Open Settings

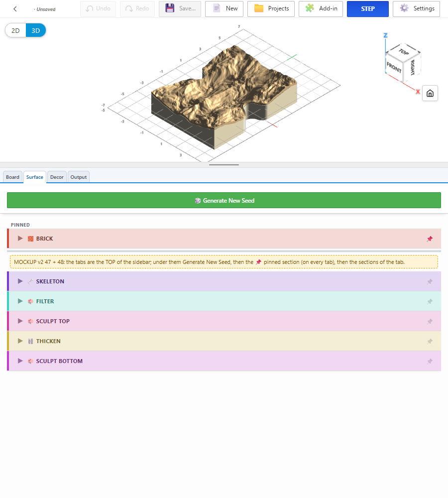416,8
